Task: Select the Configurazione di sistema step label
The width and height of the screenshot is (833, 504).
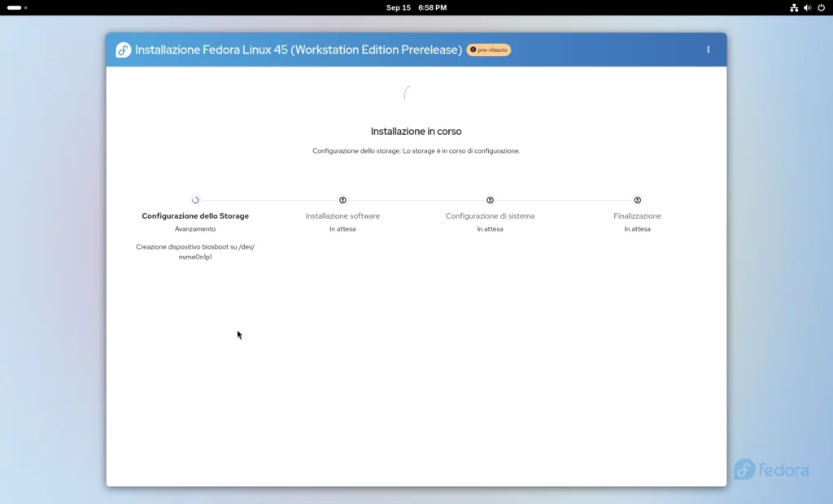Action: point(490,215)
